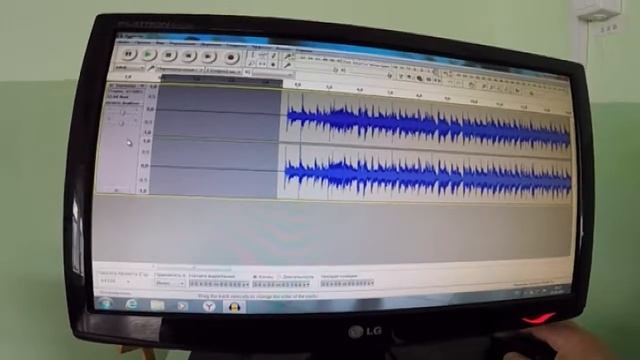640x360 pixels.
Task: Stop the audio with the Stop button
Action: (x=169, y=55)
